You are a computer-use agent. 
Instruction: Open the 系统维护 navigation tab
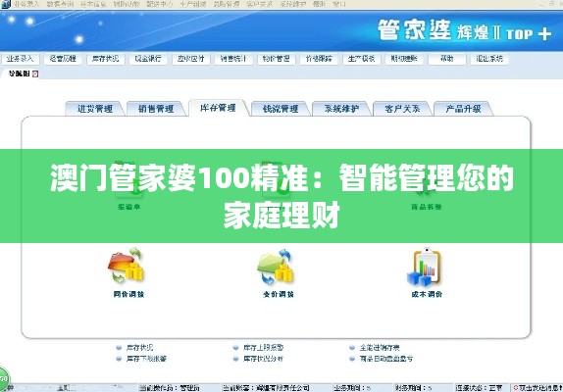(341, 109)
